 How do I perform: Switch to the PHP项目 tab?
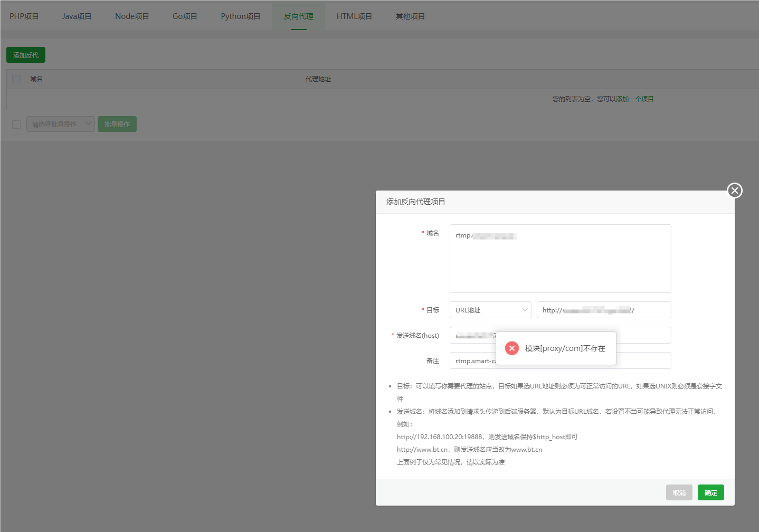[x=24, y=16]
